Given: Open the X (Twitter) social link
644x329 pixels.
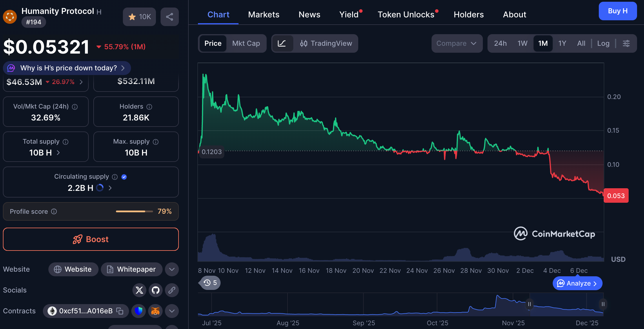Looking at the screenshot, I should tap(139, 290).
